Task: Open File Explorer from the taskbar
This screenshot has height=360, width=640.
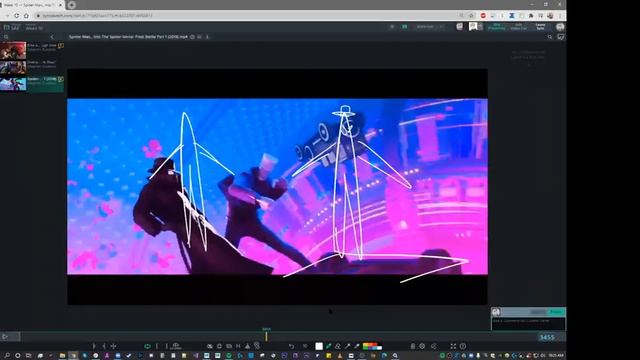Action: tap(62, 356)
